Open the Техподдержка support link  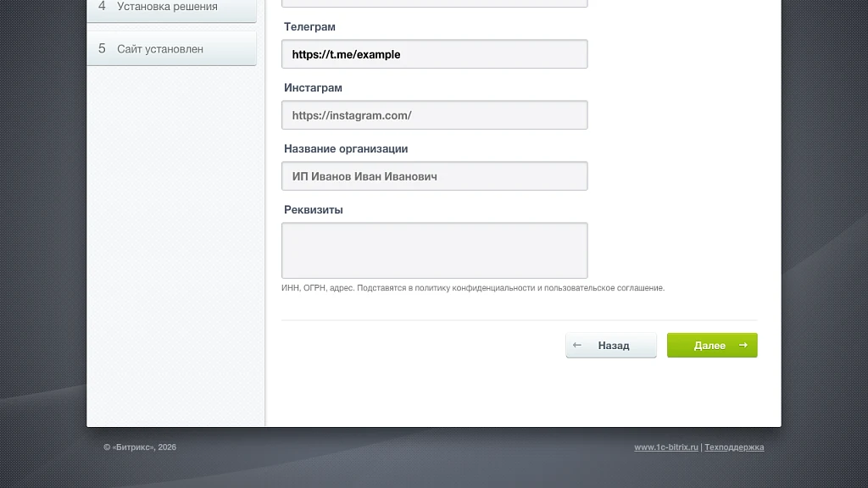734,447
